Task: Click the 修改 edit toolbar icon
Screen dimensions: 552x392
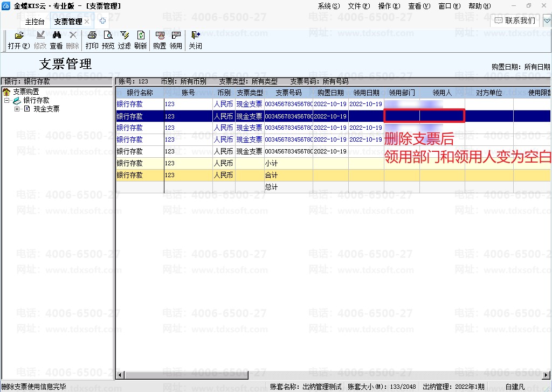Action: [40, 35]
